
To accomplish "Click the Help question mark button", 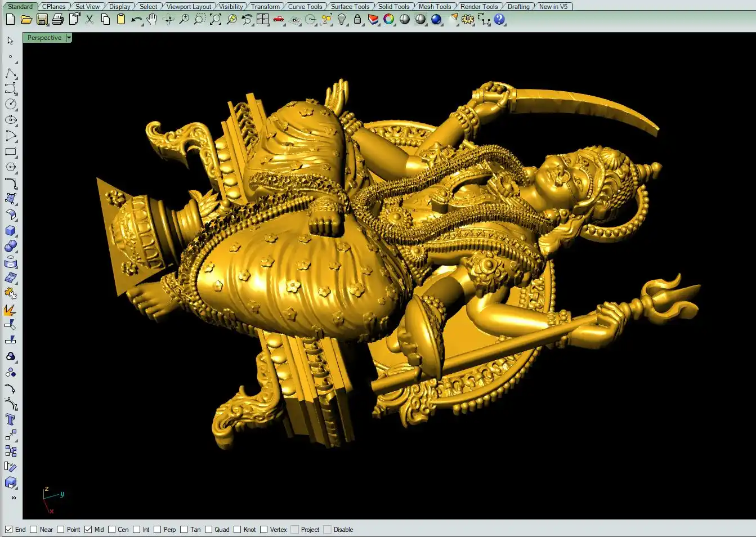I will pos(499,20).
